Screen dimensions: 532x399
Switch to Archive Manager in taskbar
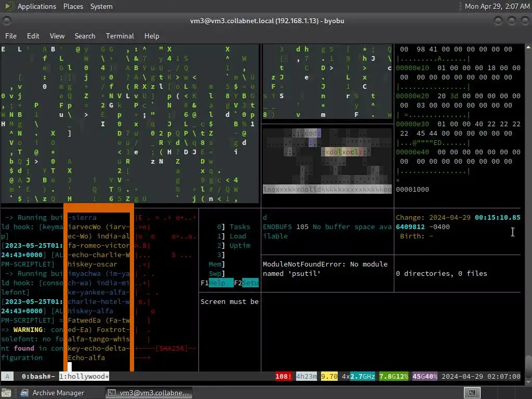(x=52, y=393)
